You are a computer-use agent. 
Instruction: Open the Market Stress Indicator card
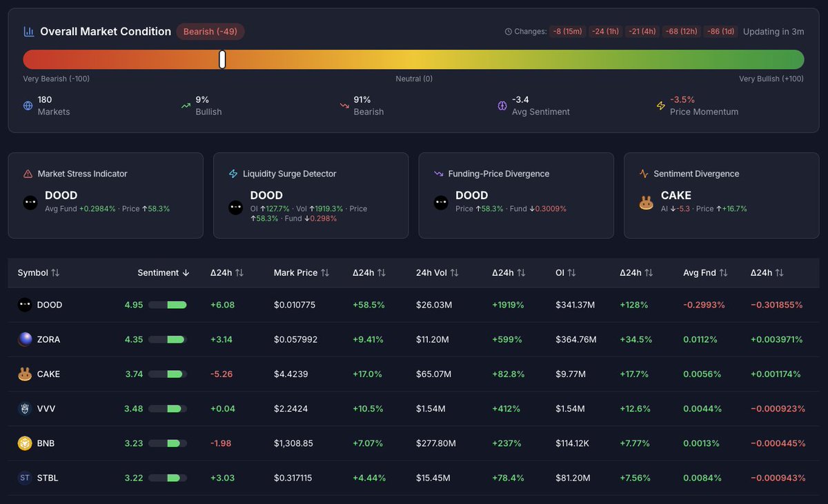point(106,196)
